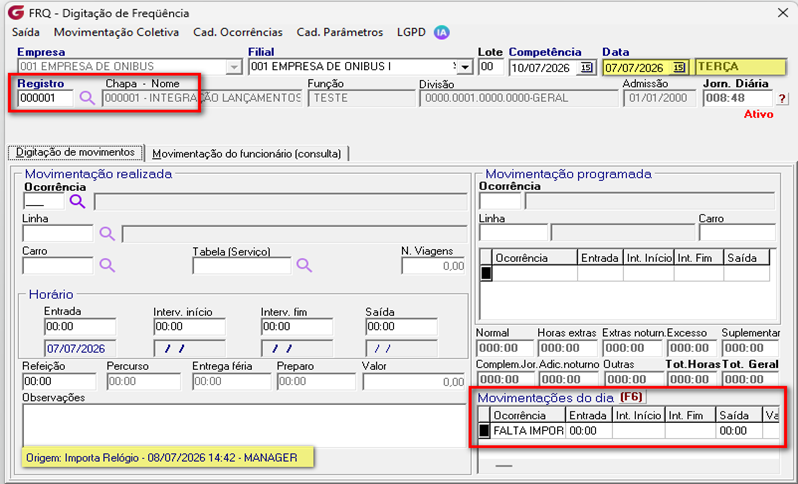Click the Saída time field in Horário

coord(402,326)
